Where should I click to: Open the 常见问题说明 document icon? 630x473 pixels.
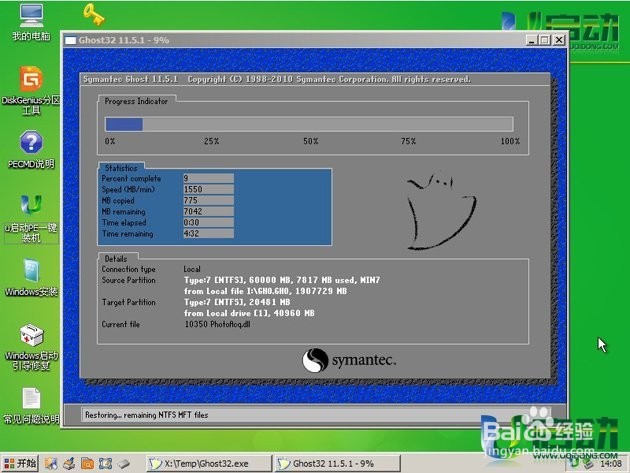31,406
